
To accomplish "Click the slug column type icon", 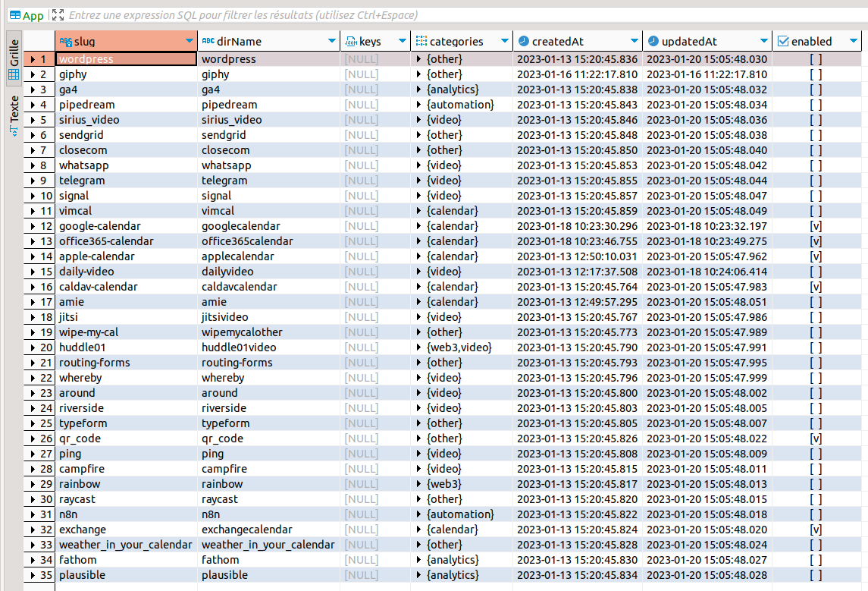I will pyautogui.click(x=66, y=42).
